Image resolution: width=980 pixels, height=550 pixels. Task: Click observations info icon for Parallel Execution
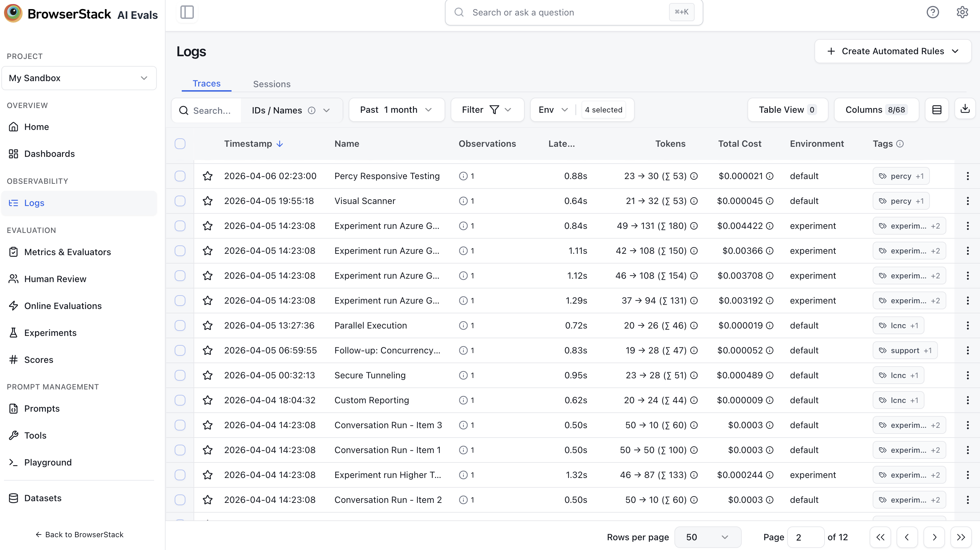(x=463, y=325)
